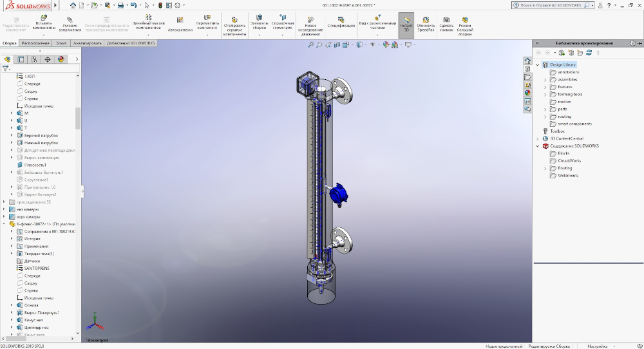644x349 pixels.
Task: Click the ConfigurationManager tab icon
Action: (x=34, y=59)
